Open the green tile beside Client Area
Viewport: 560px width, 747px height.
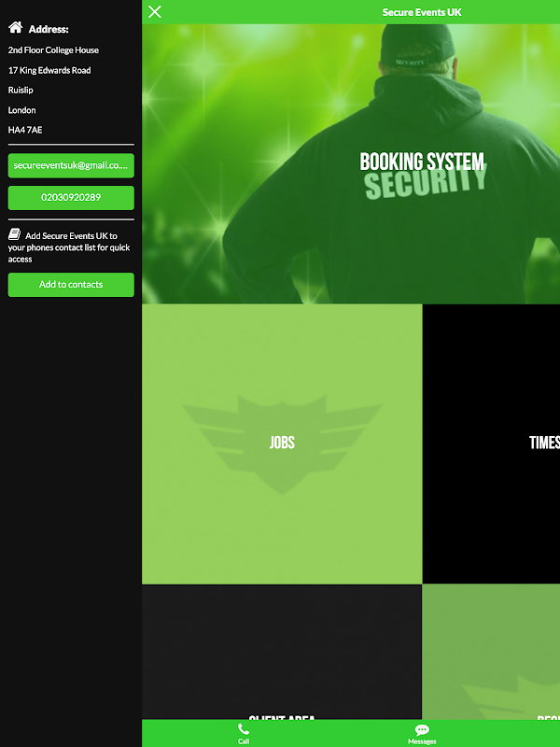coord(491,652)
